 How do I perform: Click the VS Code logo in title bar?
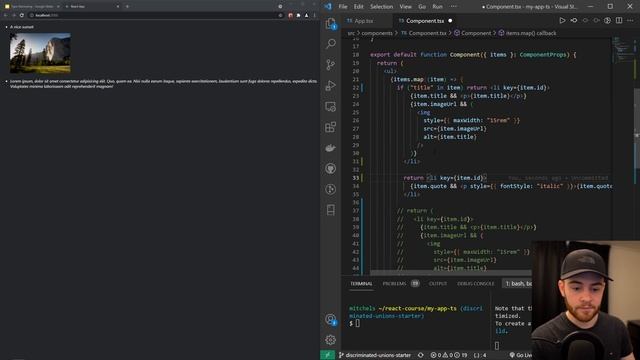tap(328, 7)
